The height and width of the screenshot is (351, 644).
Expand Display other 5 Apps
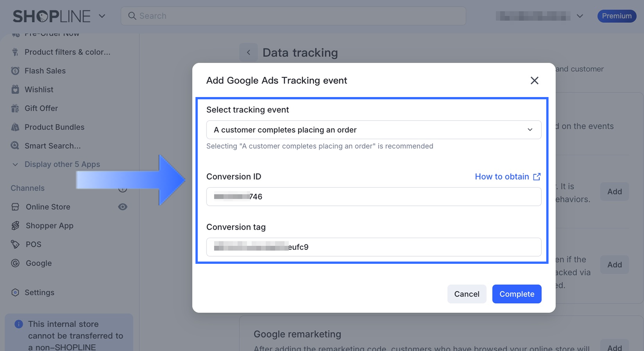point(57,165)
